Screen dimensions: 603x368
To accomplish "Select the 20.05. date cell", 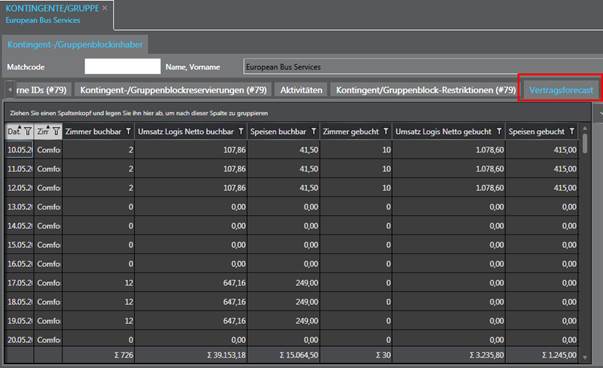I will coord(20,340).
